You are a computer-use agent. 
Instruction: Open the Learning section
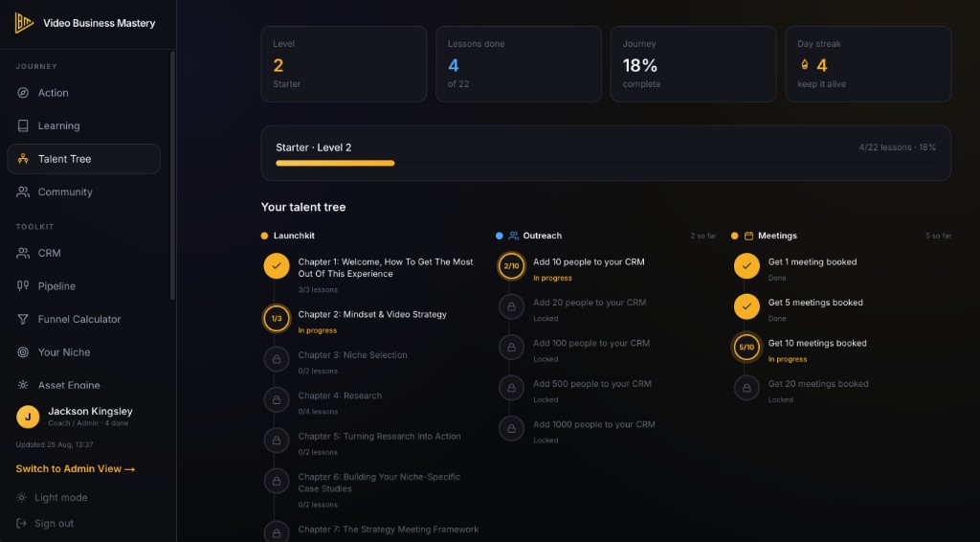(x=84, y=125)
